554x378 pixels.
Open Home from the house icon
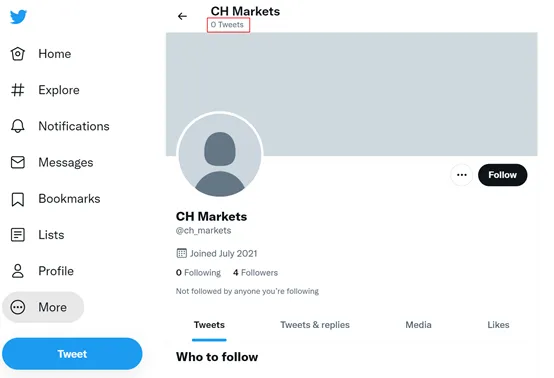(18, 54)
